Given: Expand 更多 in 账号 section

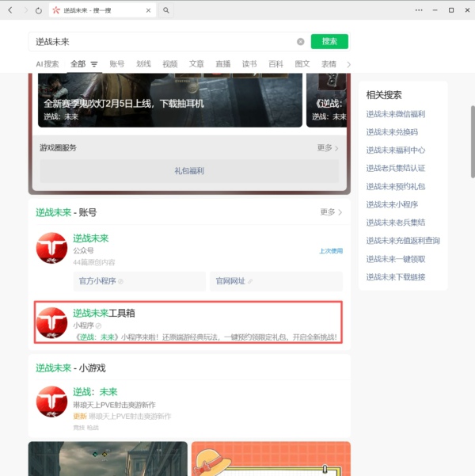Looking at the screenshot, I should click(331, 212).
